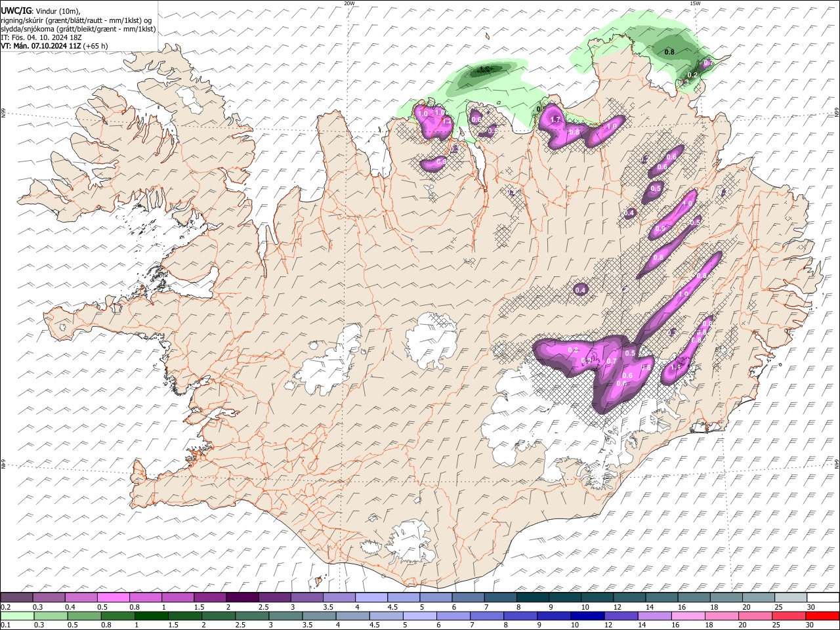Select the 3.5 lavender swatch in upper legend row
840x630 pixels.
tap(339, 598)
